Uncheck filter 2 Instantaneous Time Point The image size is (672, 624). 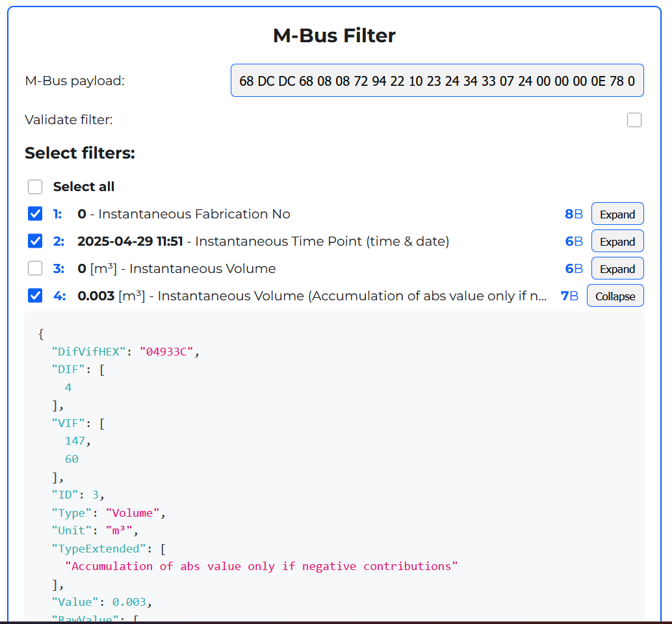coord(35,240)
